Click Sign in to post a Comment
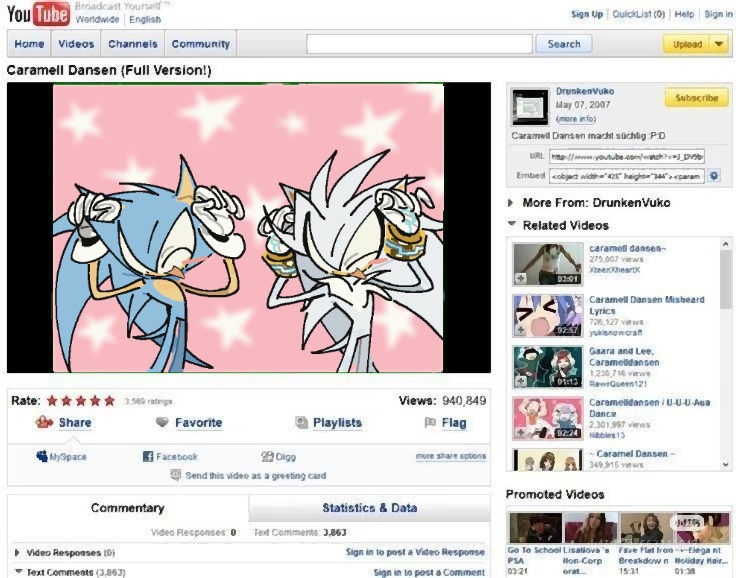Screen dimensions: 736x578 click(429, 572)
